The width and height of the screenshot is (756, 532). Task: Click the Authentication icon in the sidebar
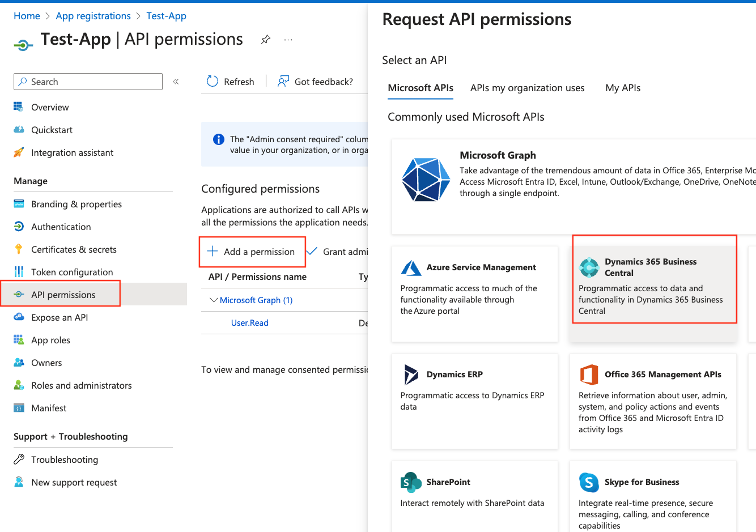[19, 227]
